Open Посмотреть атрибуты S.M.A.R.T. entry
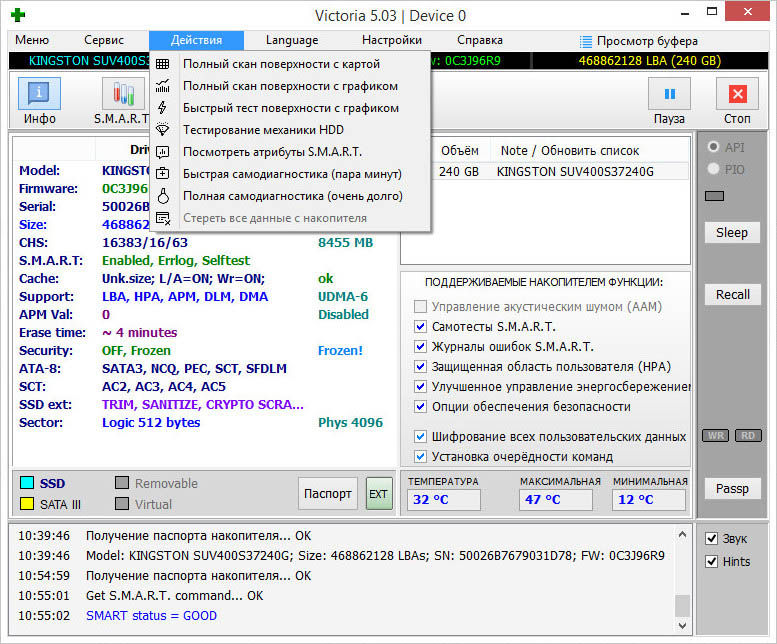 click(x=272, y=152)
